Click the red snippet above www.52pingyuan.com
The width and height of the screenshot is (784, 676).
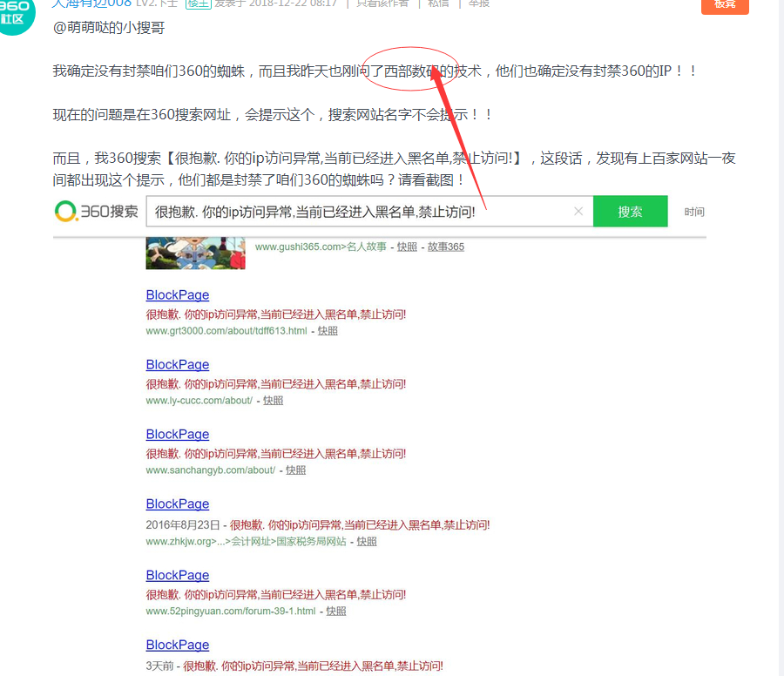click(276, 594)
